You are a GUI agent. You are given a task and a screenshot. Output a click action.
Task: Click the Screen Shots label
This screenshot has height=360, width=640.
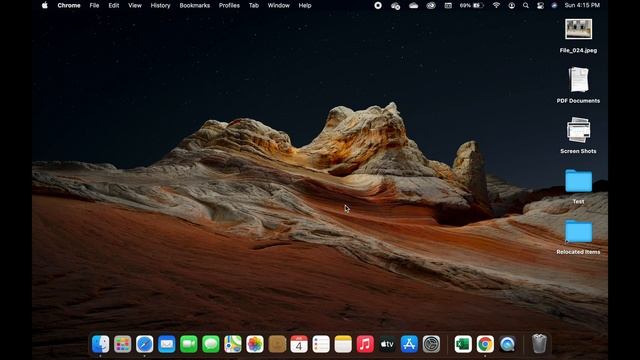578,151
